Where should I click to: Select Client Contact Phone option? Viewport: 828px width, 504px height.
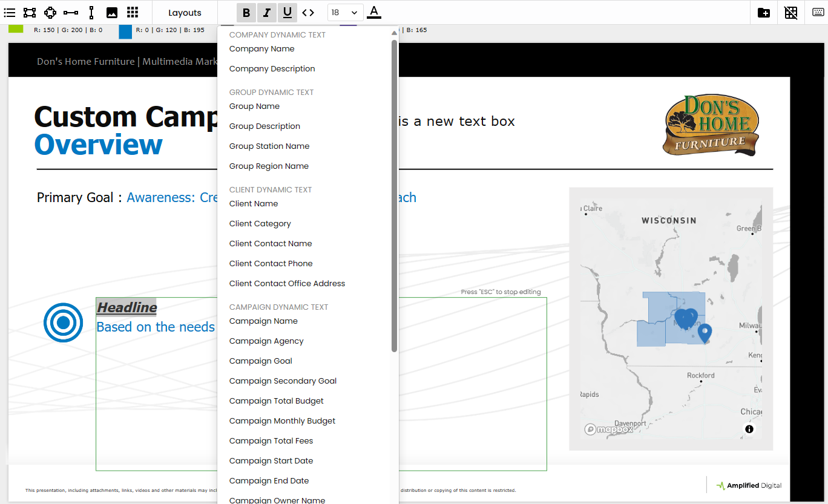pyautogui.click(x=271, y=264)
